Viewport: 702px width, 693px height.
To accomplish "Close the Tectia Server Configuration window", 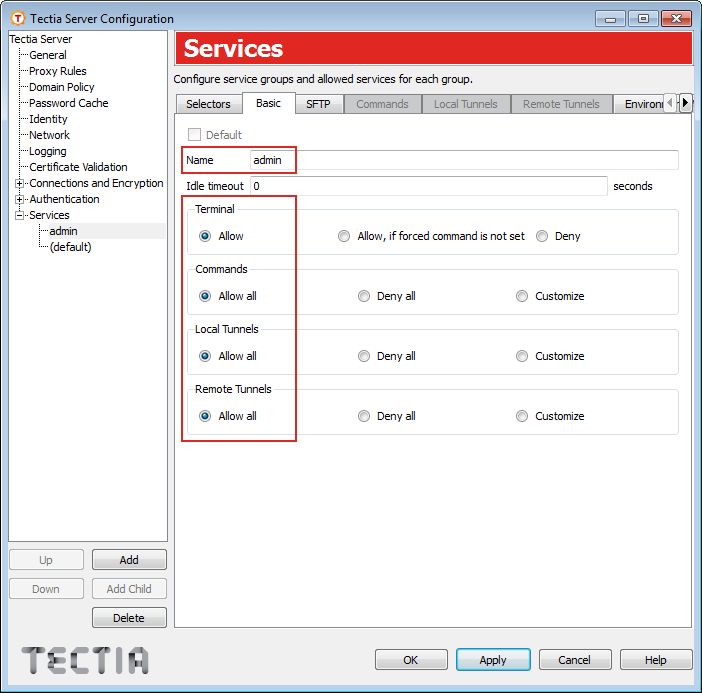I will click(676, 19).
